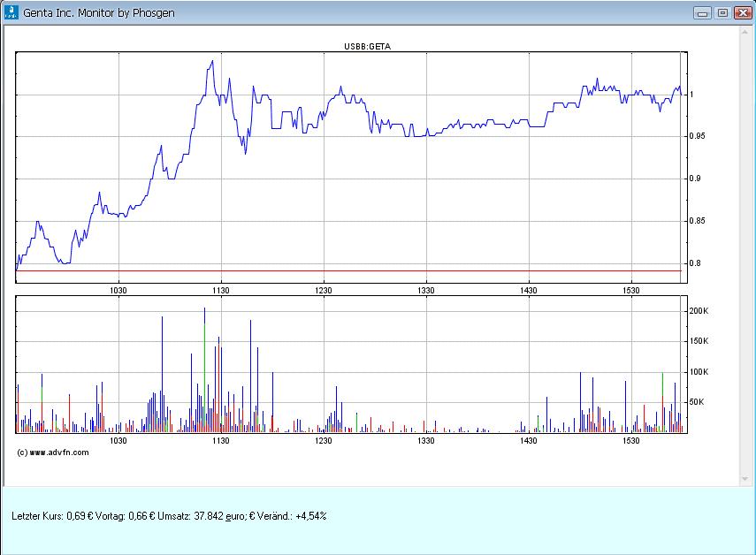Click the window title Genta Inc. Monitor by Phosgen
Screen dimensions: 756x555
coord(99,13)
